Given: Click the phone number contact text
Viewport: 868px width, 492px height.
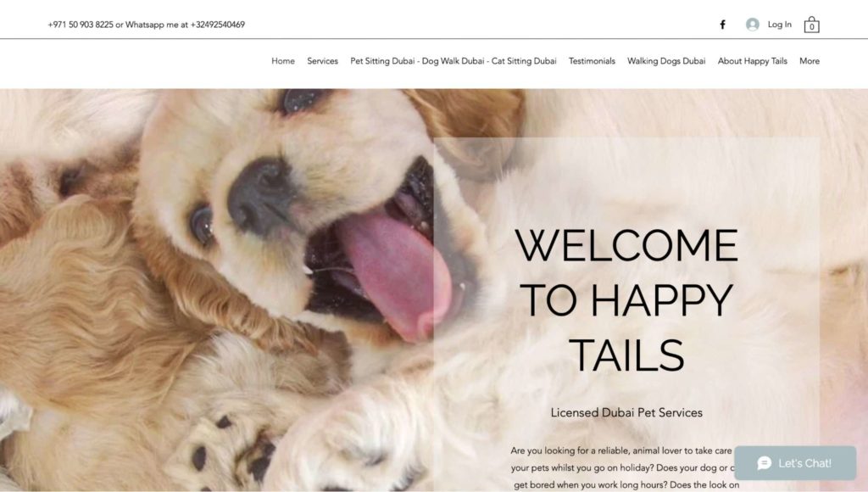Looking at the screenshot, I should 81,25.
